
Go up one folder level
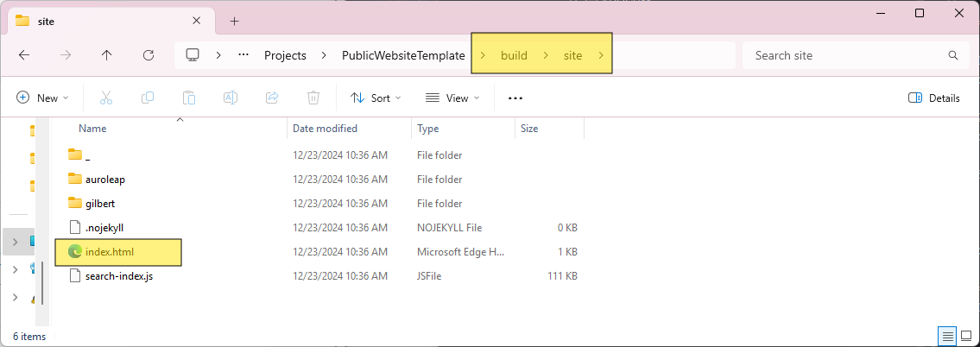[107, 55]
